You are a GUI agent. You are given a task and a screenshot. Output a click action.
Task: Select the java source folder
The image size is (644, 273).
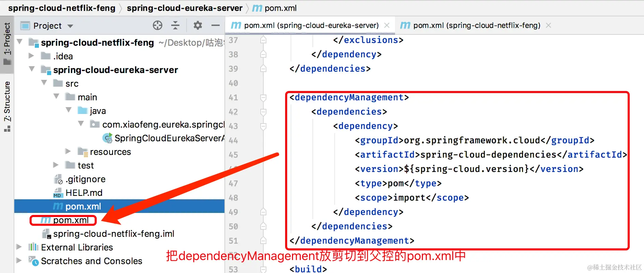[x=92, y=111]
